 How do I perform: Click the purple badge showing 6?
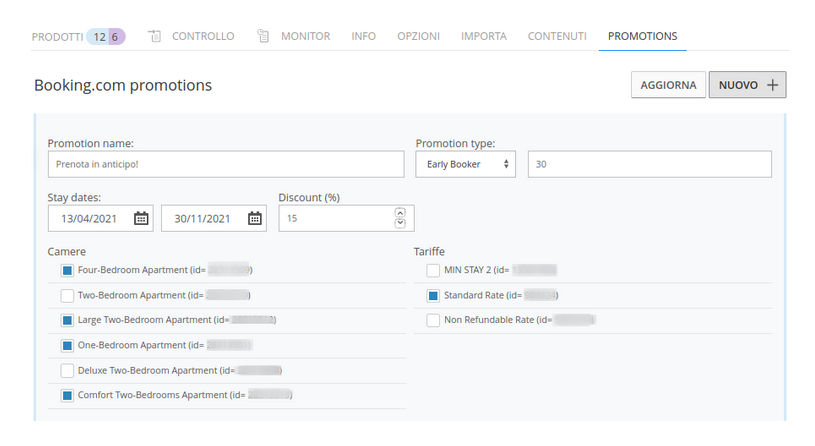pos(116,37)
